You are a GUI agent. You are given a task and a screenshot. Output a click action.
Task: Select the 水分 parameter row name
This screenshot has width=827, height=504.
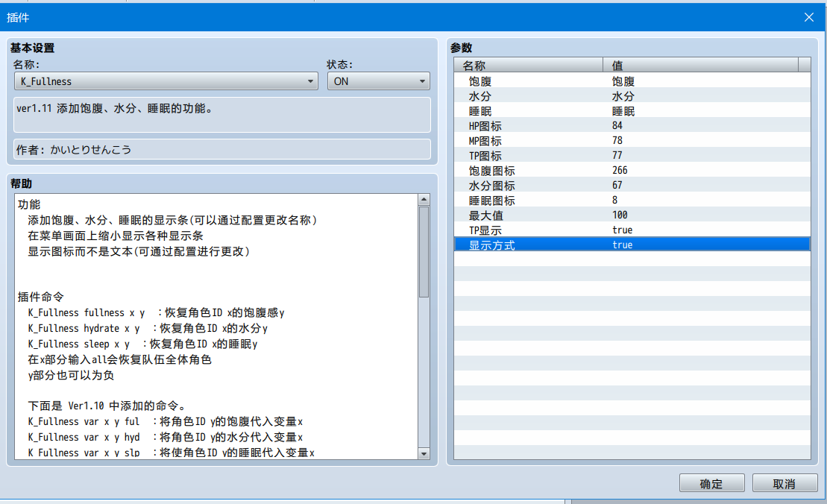tap(480, 96)
